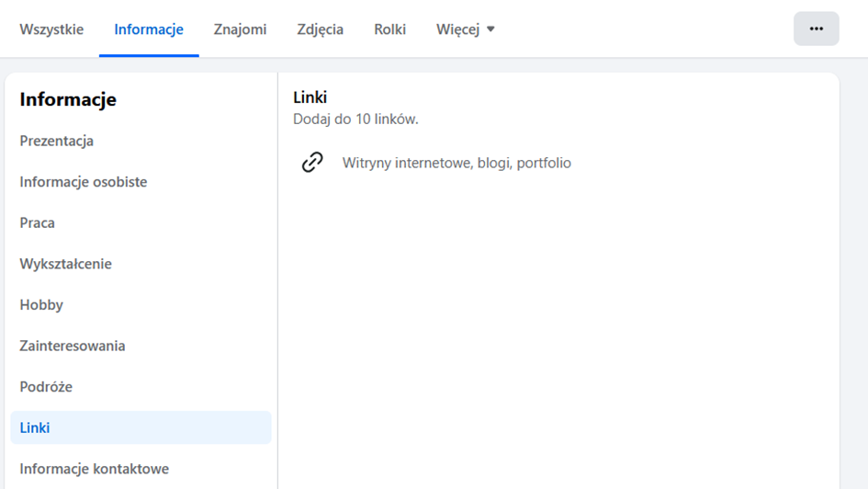The width and height of the screenshot is (868, 489).
Task: Open the Znajomi tab
Action: (240, 29)
